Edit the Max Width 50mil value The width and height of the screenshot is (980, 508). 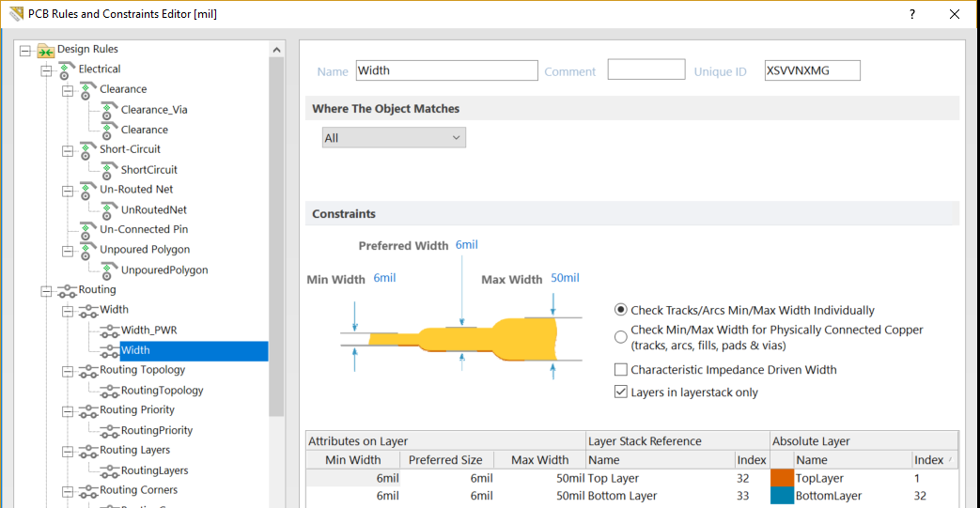tap(565, 278)
